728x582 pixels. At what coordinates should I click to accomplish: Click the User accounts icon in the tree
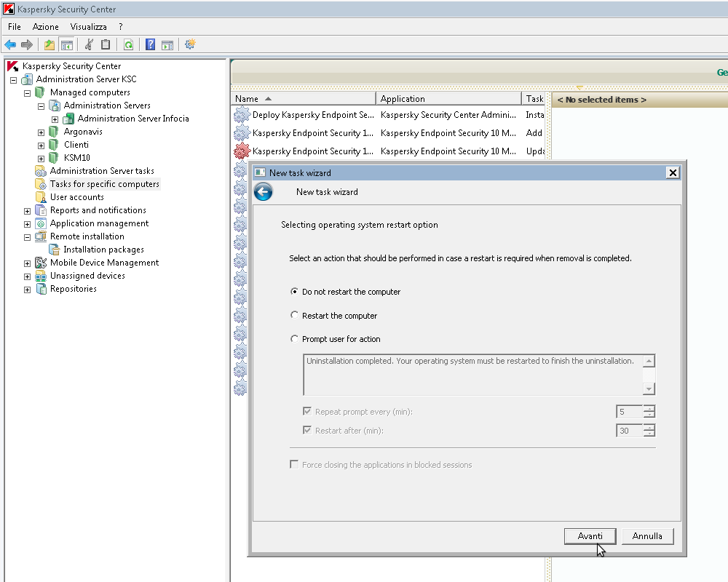(x=41, y=197)
